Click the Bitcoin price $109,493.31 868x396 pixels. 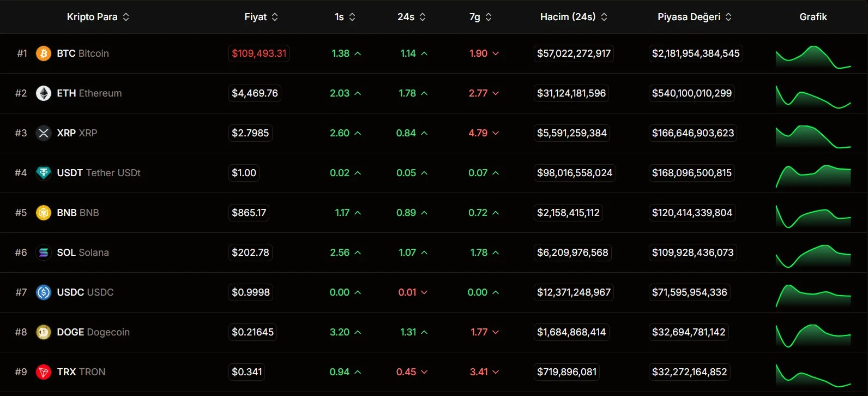pos(259,53)
